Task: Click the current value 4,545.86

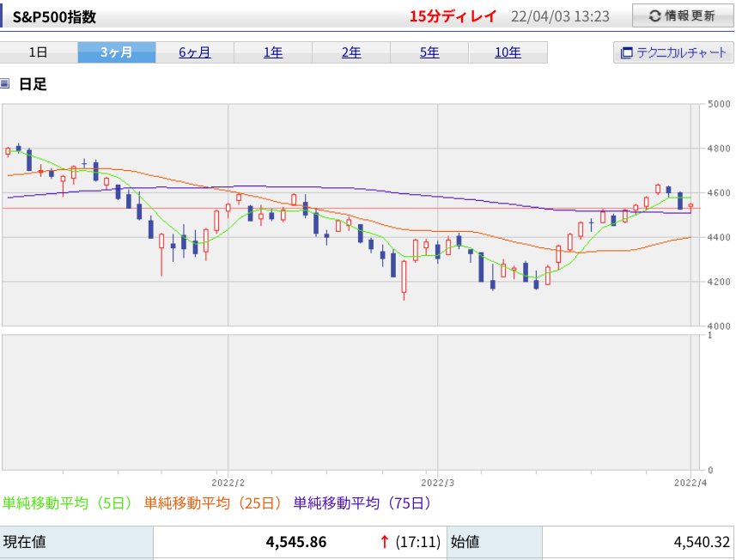Action: click(296, 542)
